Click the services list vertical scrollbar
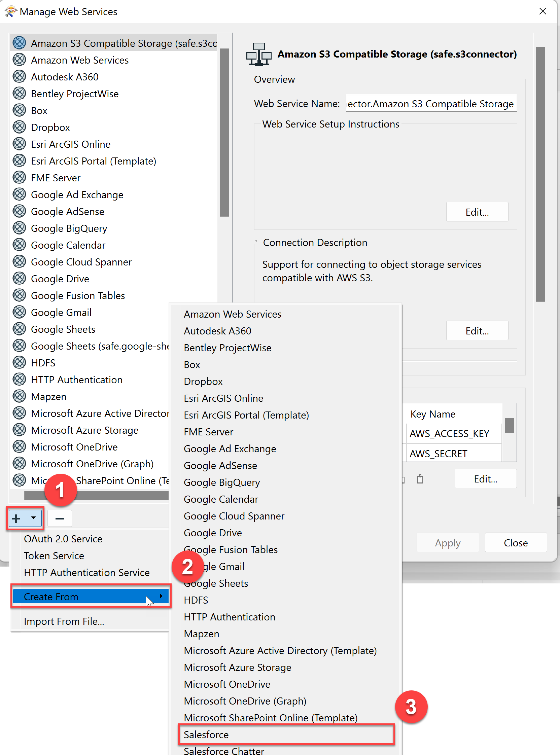This screenshot has height=755, width=560. click(x=224, y=132)
